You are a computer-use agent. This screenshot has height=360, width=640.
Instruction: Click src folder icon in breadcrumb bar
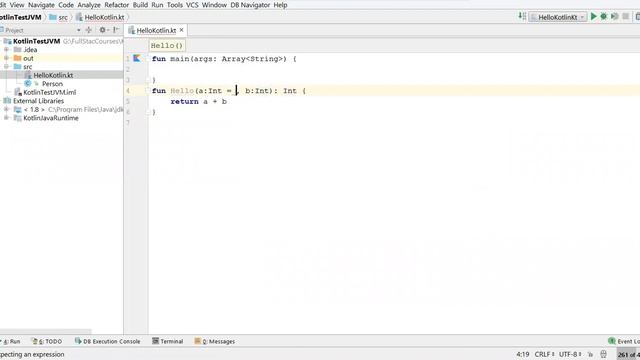pos(53,17)
